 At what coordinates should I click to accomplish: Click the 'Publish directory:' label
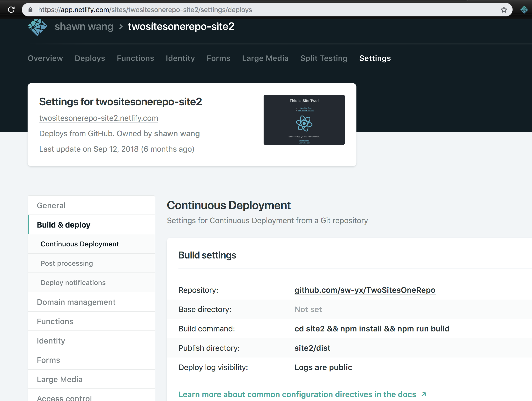tap(209, 348)
